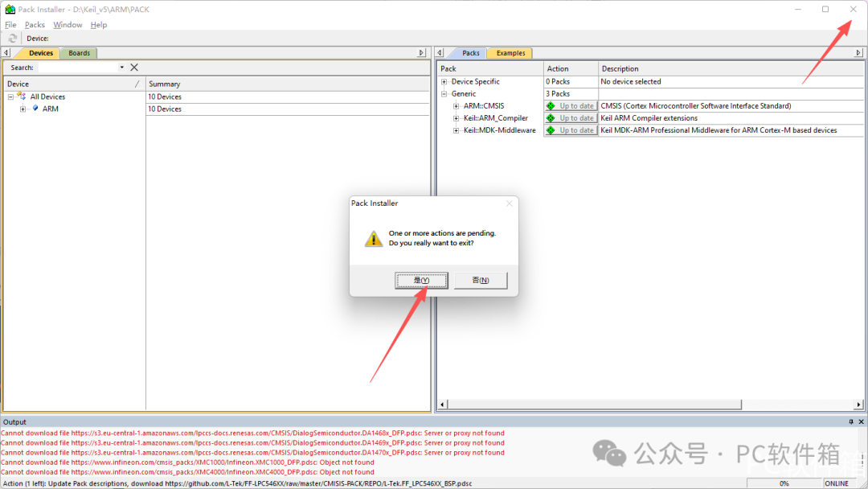Open the File menu
This screenshot has height=489, width=868.
pos(10,25)
